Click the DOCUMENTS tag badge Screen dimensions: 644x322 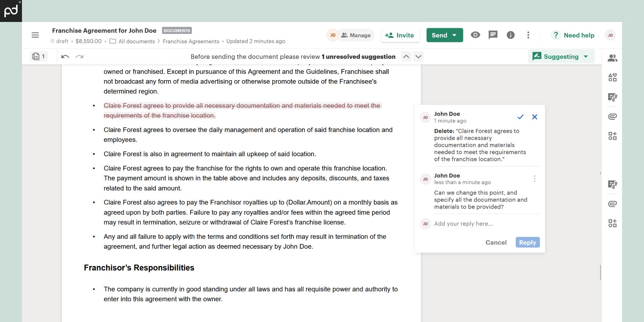177,30
